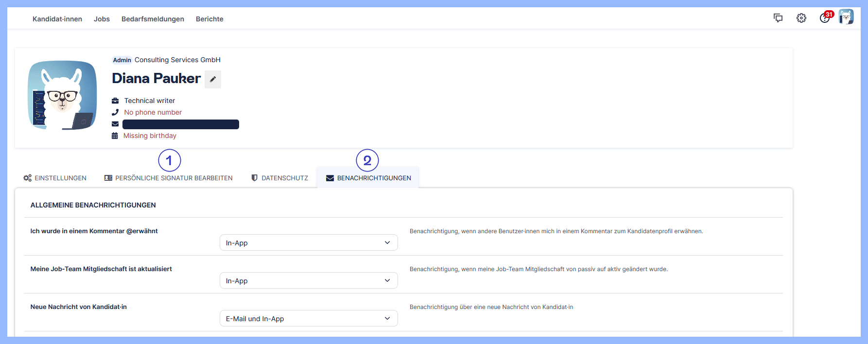Open Neue Nachricht von Kandidat-in dropdown
Screen dimensions: 868x344
[309, 318]
